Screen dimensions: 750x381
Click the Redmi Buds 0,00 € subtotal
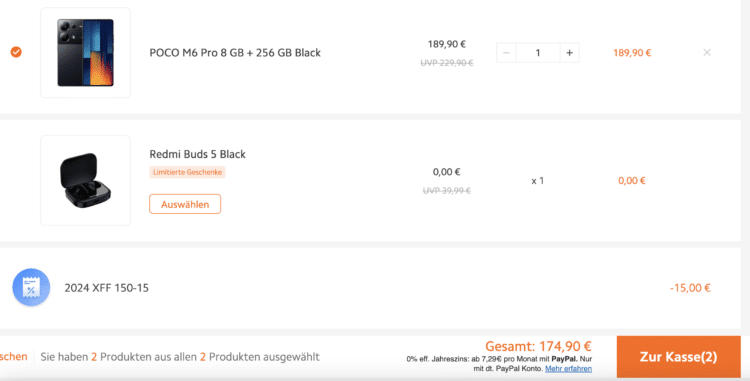[x=632, y=181]
